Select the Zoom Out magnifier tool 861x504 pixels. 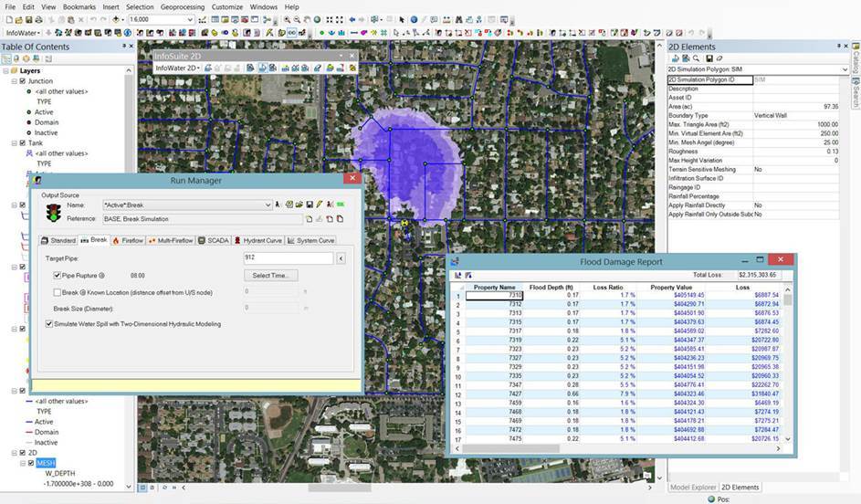tap(297, 20)
